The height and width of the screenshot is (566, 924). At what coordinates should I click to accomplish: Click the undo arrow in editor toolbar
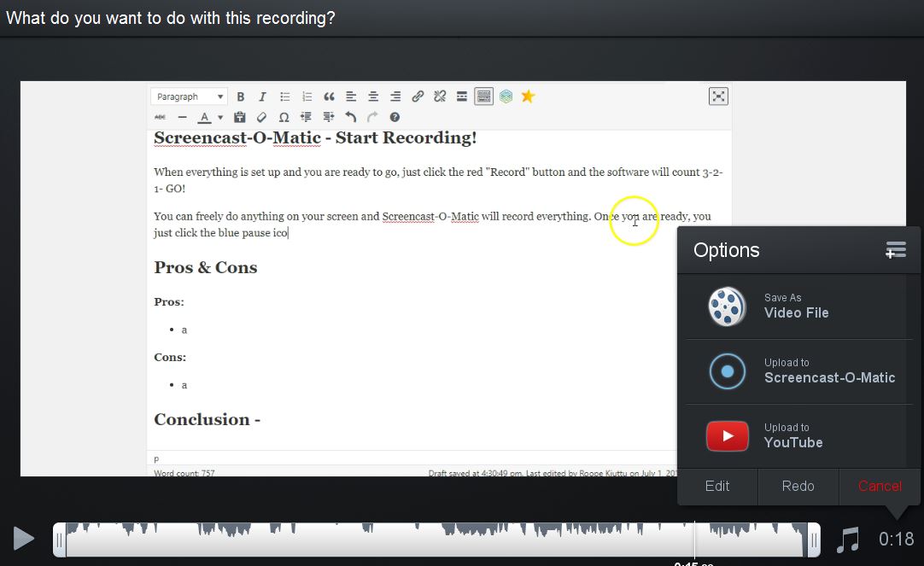point(351,117)
